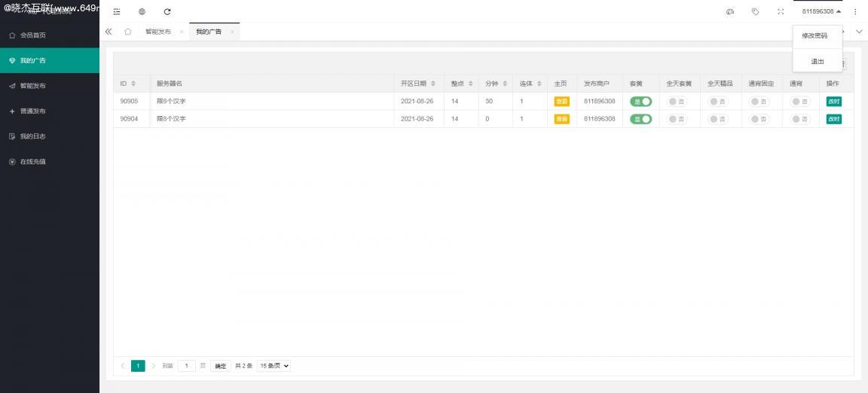The image size is (868, 393).
Task: Open the 15 条/页 page size dropdown
Action: click(x=274, y=366)
